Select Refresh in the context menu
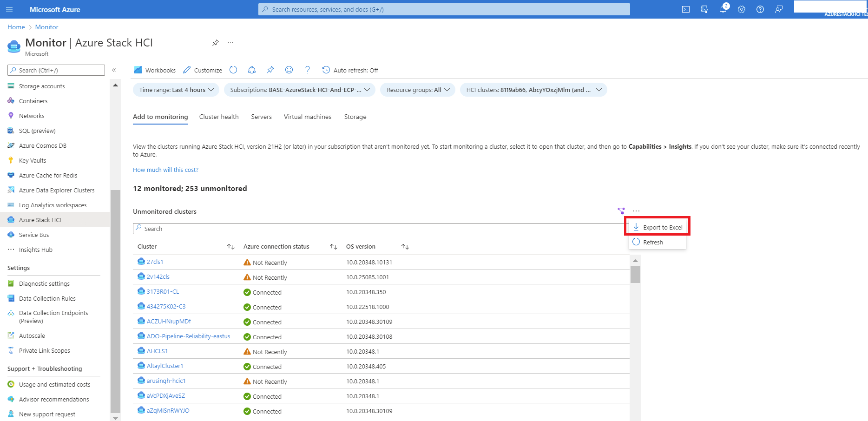868x421 pixels. [x=657, y=242]
